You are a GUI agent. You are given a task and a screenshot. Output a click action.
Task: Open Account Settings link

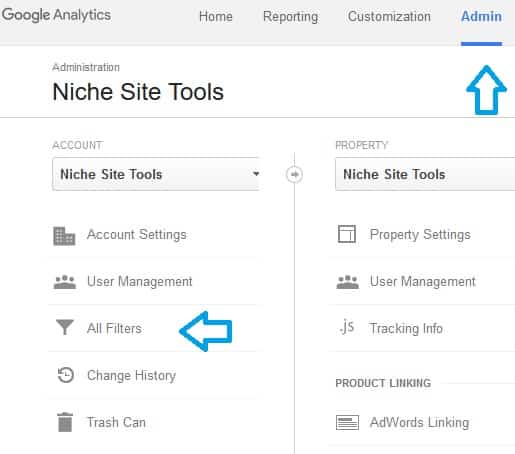point(137,235)
